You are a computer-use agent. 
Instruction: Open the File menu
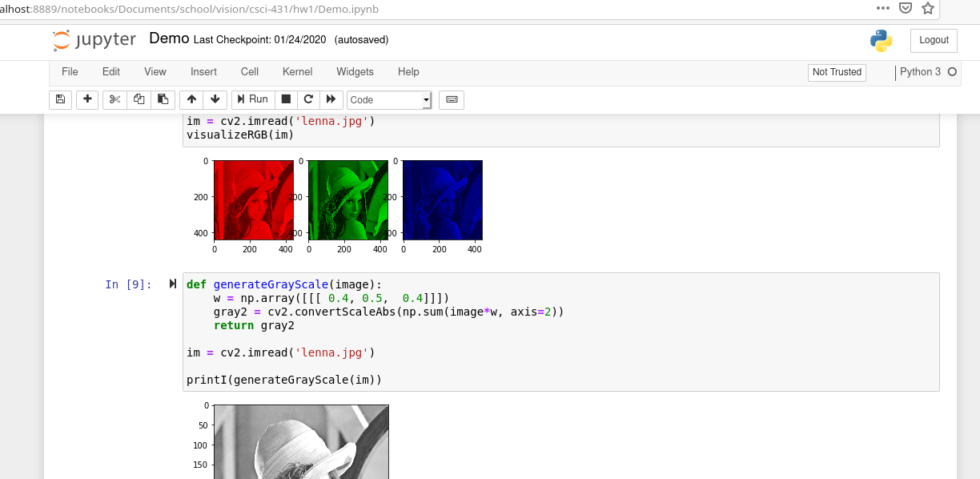(70, 71)
